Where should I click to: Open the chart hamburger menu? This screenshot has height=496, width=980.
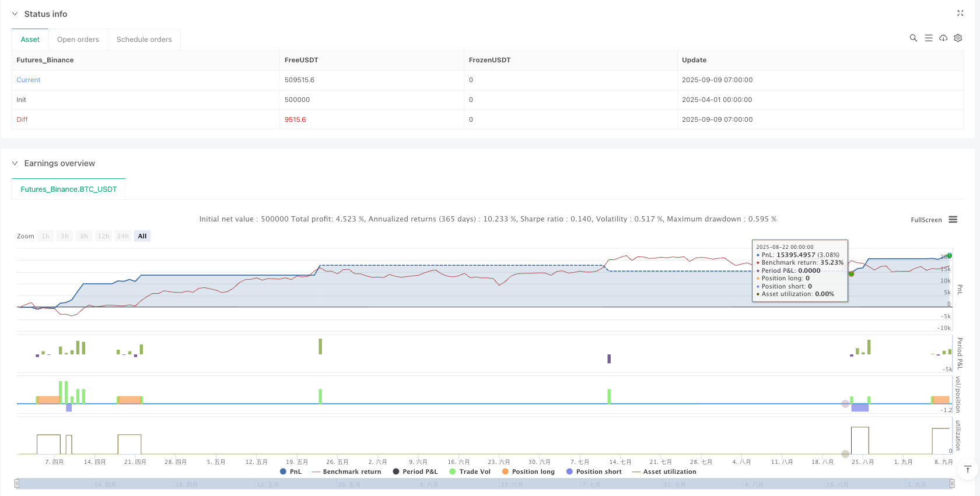(x=953, y=220)
